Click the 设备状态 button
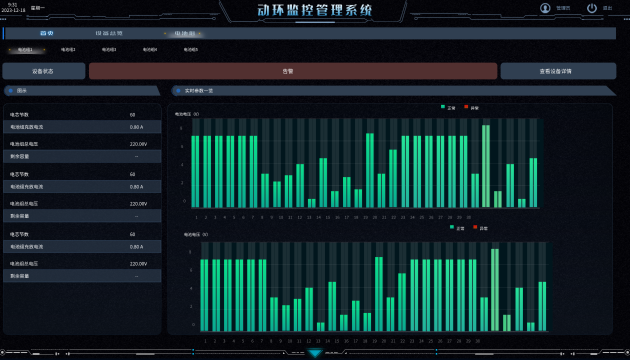This screenshot has height=360, width=630. pos(43,71)
